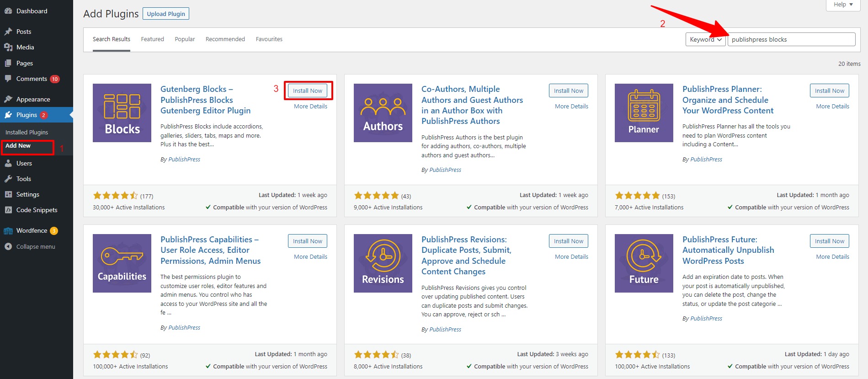
Task: Click PublishPress author link under Capabilities plugin
Action: [184, 328]
